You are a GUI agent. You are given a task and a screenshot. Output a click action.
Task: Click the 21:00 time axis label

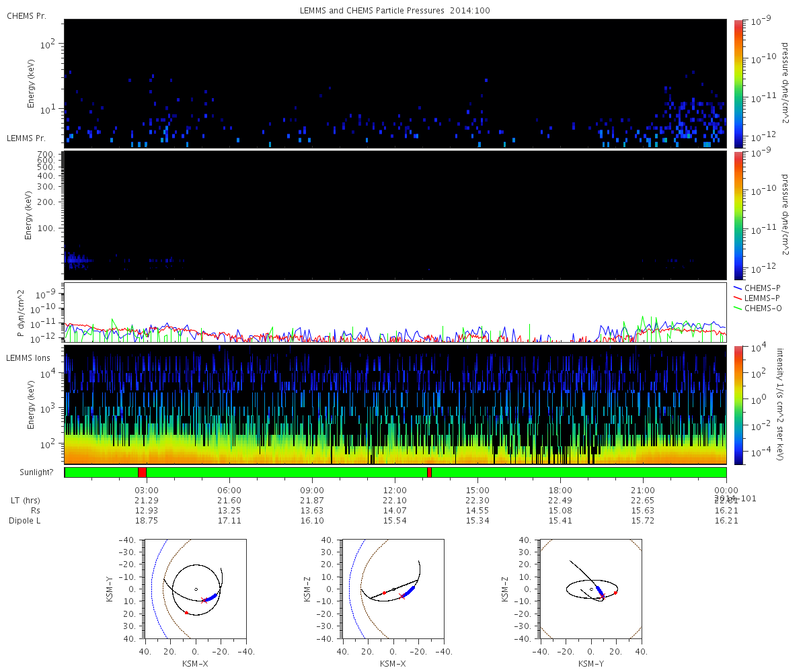[x=643, y=490]
